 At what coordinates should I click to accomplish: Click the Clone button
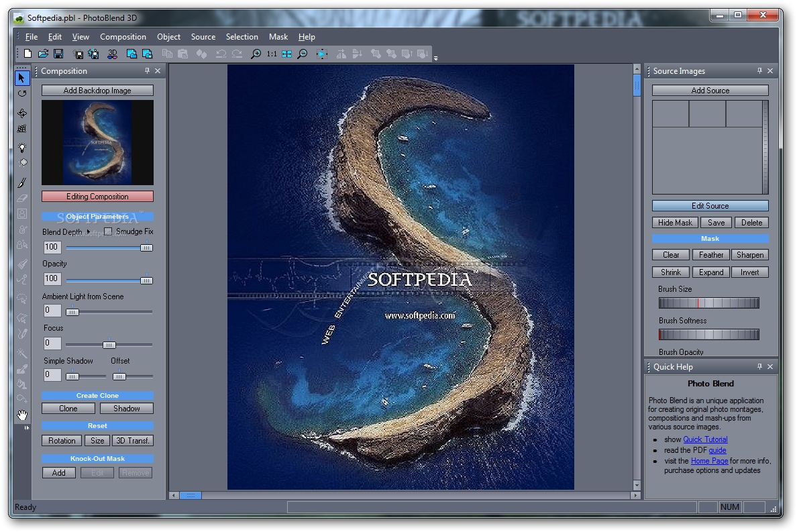pyautogui.click(x=68, y=408)
